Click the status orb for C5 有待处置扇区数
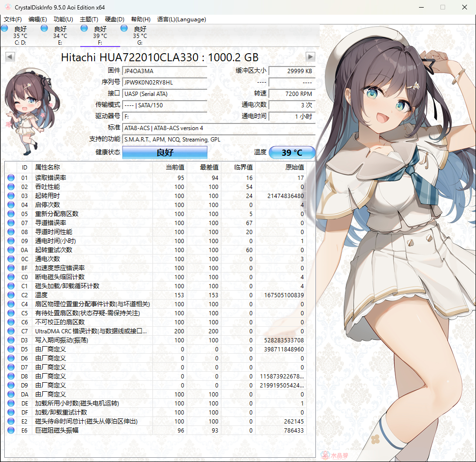 [11, 313]
